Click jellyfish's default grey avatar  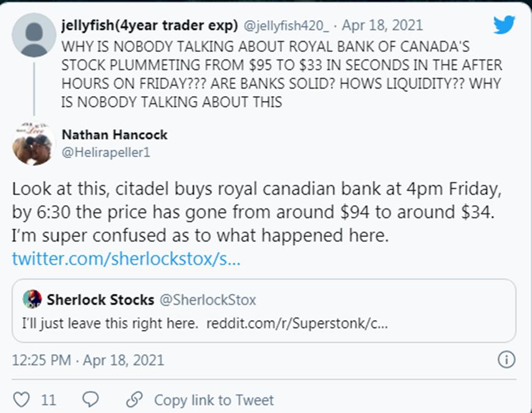(x=34, y=34)
